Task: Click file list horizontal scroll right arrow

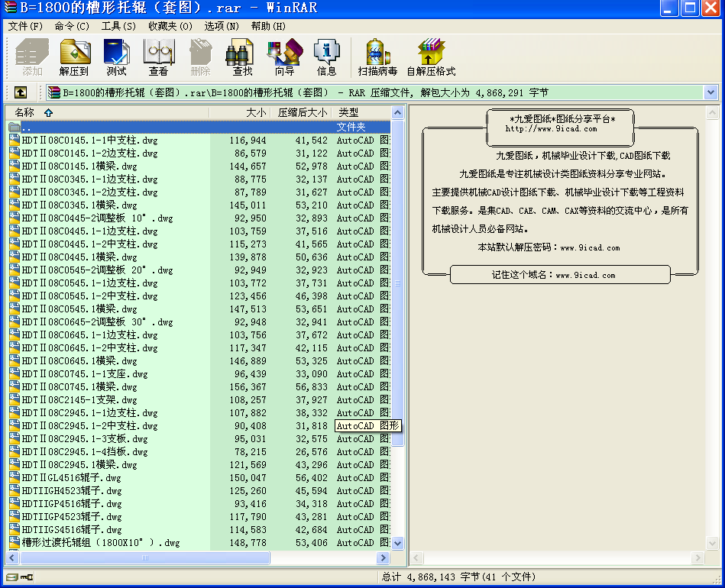Action: click(383, 558)
